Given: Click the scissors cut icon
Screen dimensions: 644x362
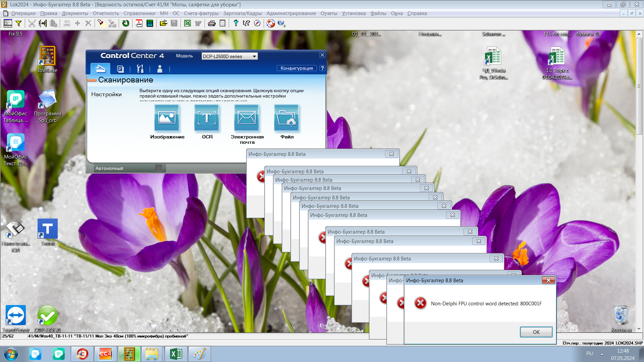Looking at the screenshot, I should coord(32,23).
